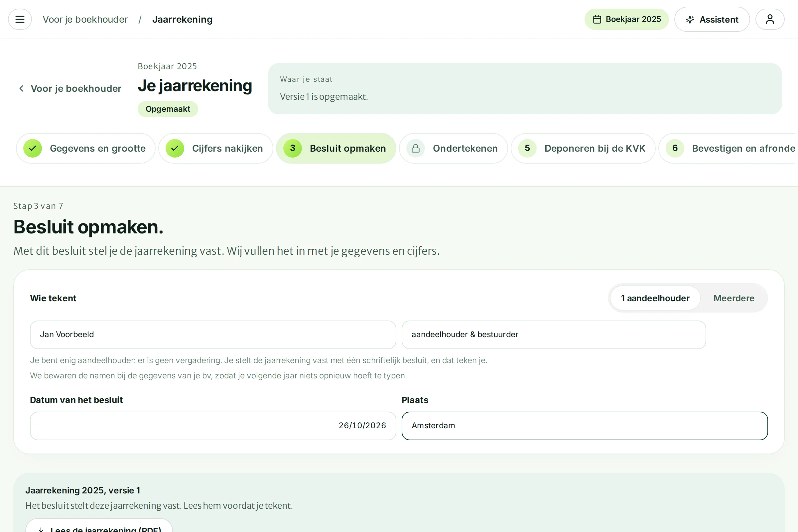The image size is (798, 532).
Task: Click the 'Plaats' label
Action: click(415, 400)
